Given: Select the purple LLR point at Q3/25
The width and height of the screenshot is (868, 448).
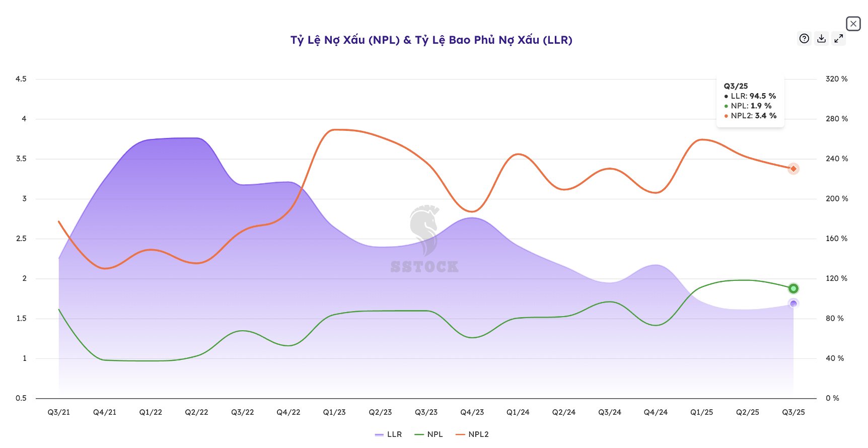Looking at the screenshot, I should 793,304.
